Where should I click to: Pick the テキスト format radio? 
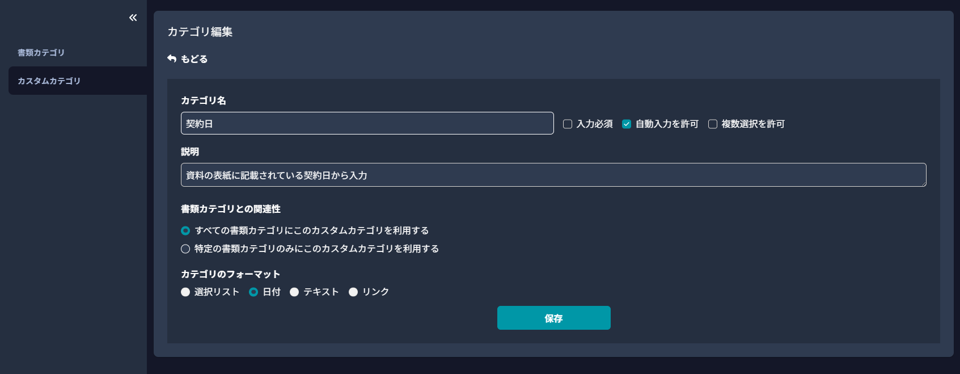click(x=294, y=293)
